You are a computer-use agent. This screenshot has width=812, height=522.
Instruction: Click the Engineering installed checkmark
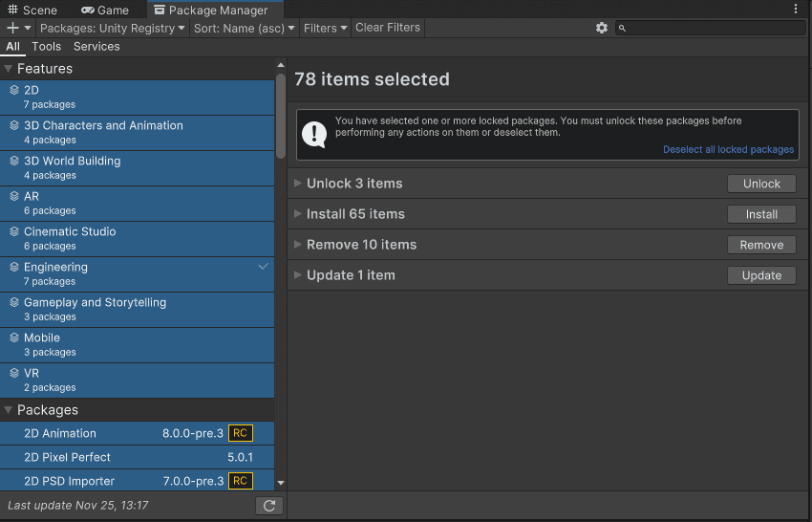pyautogui.click(x=263, y=267)
